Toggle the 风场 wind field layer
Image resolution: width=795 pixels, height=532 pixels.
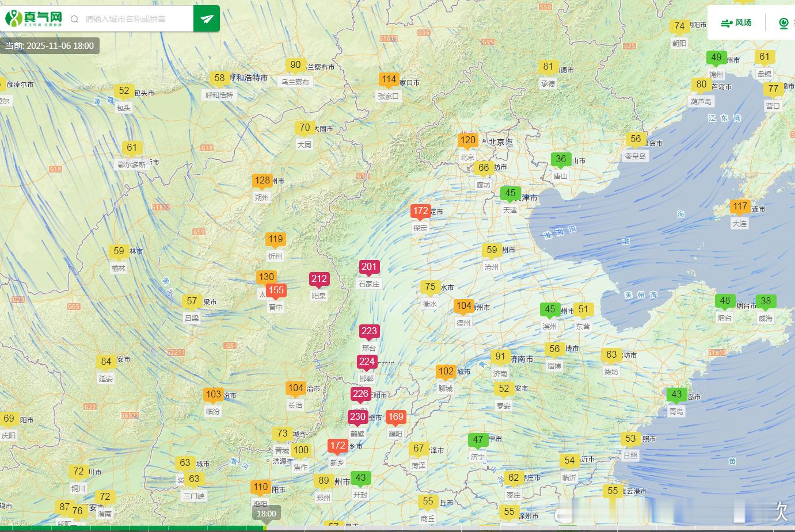click(736, 22)
